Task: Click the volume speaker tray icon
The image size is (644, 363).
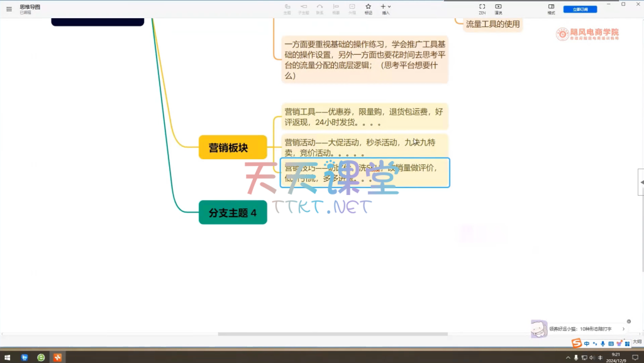Action: click(592, 357)
